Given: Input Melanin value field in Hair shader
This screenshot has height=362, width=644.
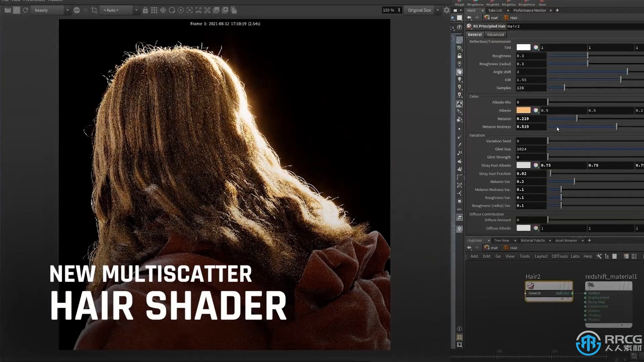Looking at the screenshot, I should tap(530, 118).
